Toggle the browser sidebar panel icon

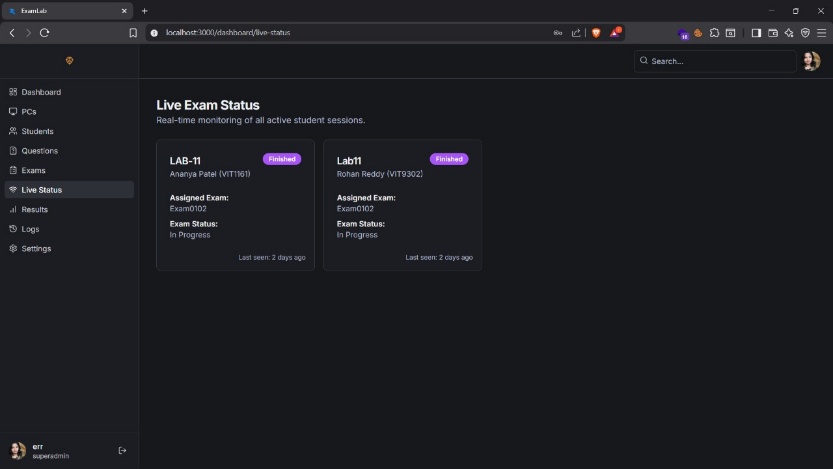tap(756, 33)
